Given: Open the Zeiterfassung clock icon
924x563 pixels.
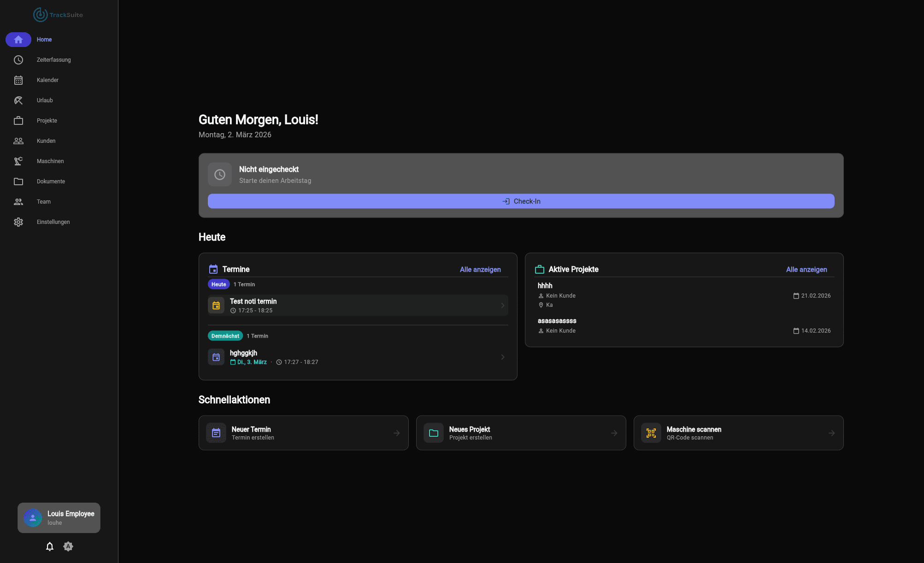Looking at the screenshot, I should [18, 60].
